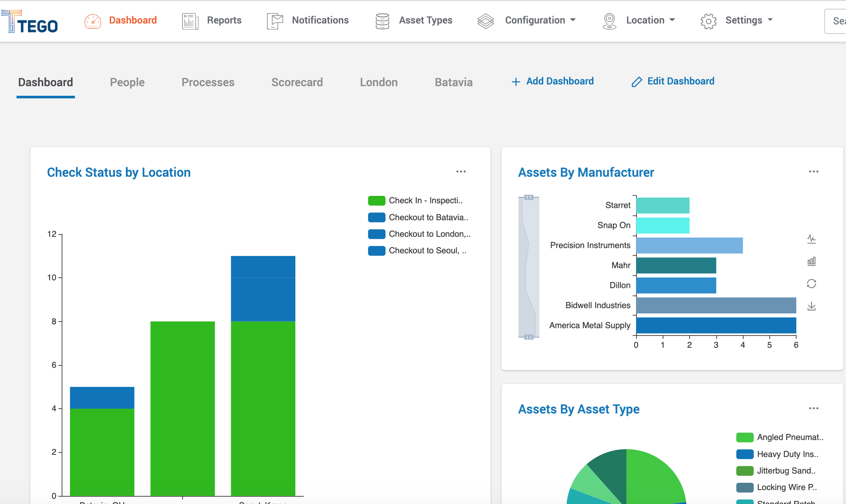This screenshot has height=504, width=846.
Task: Select the Location pin icon
Action: 609,20
